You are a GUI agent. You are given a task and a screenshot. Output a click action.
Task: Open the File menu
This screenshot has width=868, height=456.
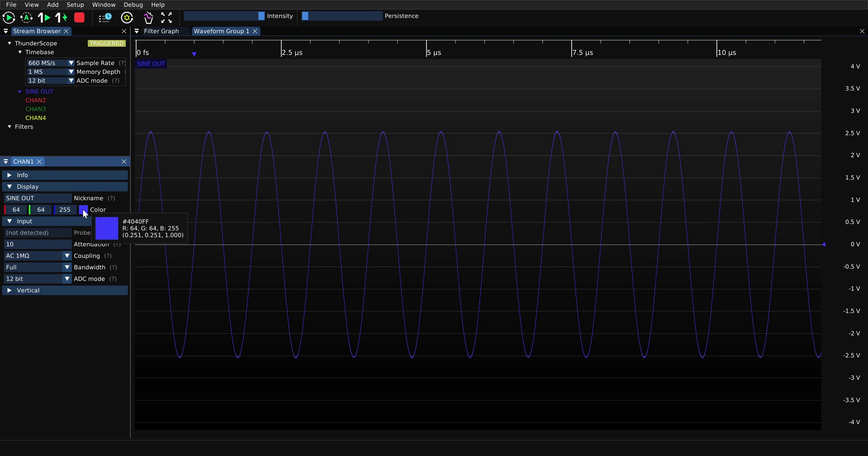click(x=11, y=5)
